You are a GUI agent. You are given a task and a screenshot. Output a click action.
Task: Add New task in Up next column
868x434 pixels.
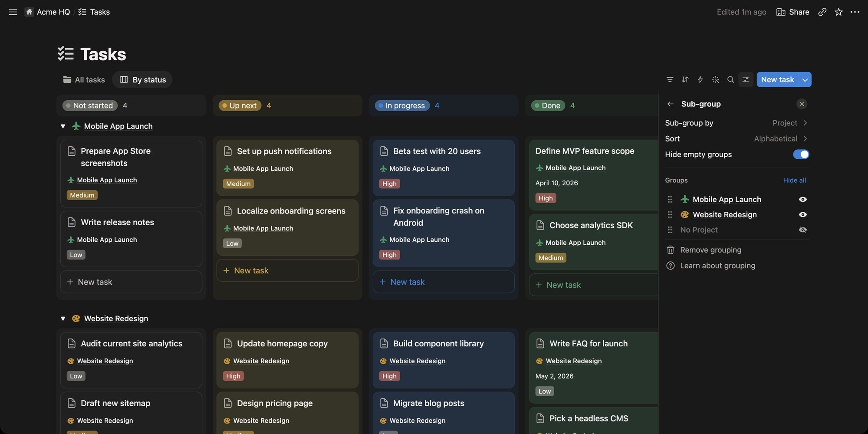[x=287, y=270]
